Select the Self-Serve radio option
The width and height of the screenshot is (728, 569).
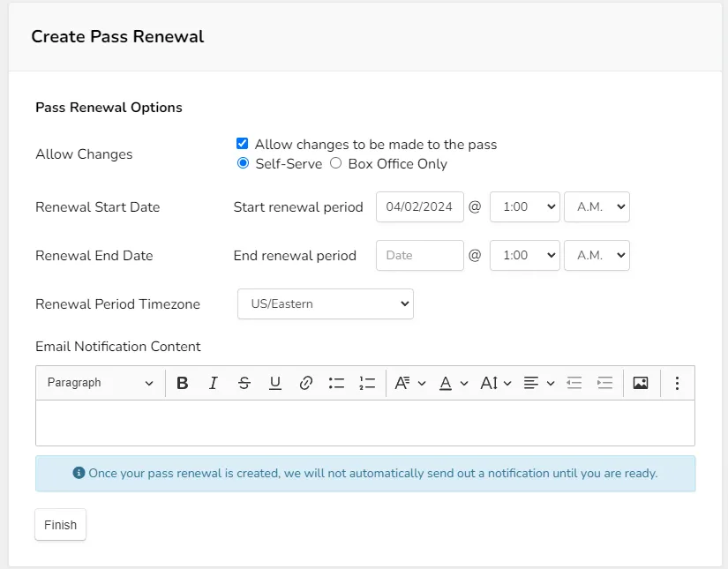[x=243, y=163]
